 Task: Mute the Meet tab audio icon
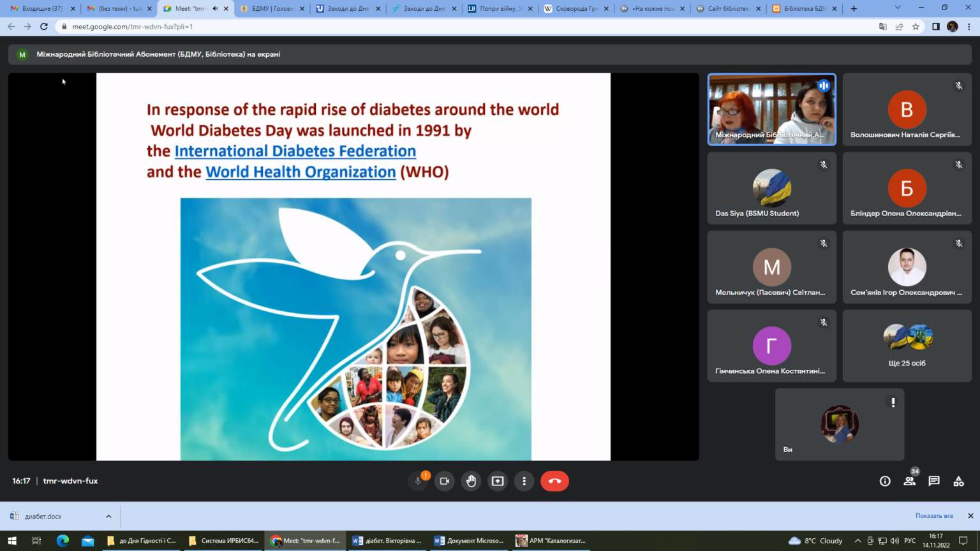[x=215, y=9]
